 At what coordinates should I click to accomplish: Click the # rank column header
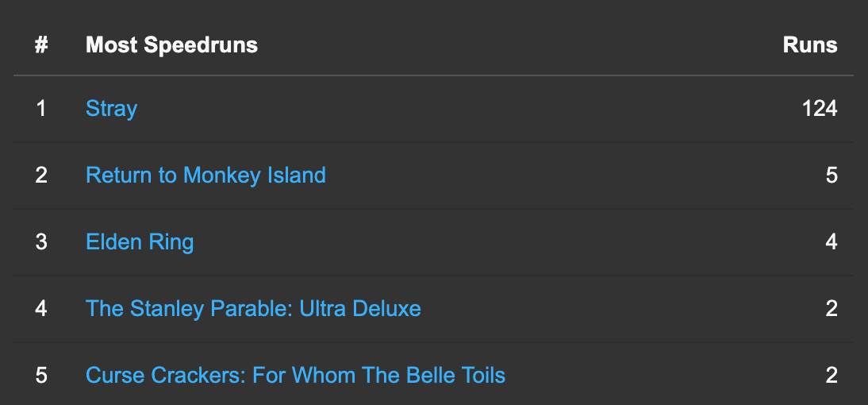[41, 44]
